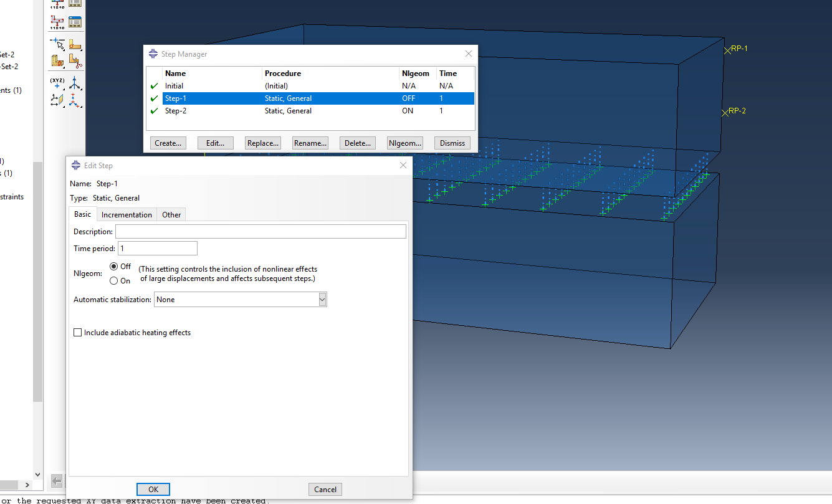Click the Delete... button in Step Manager
832x504 pixels.
pyautogui.click(x=358, y=143)
